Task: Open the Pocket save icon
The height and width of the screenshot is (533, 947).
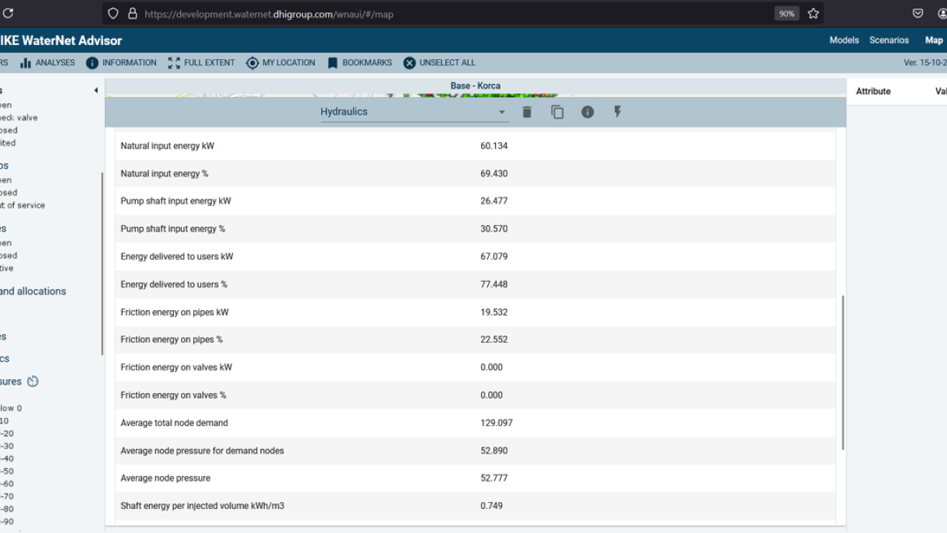Action: 918,13
